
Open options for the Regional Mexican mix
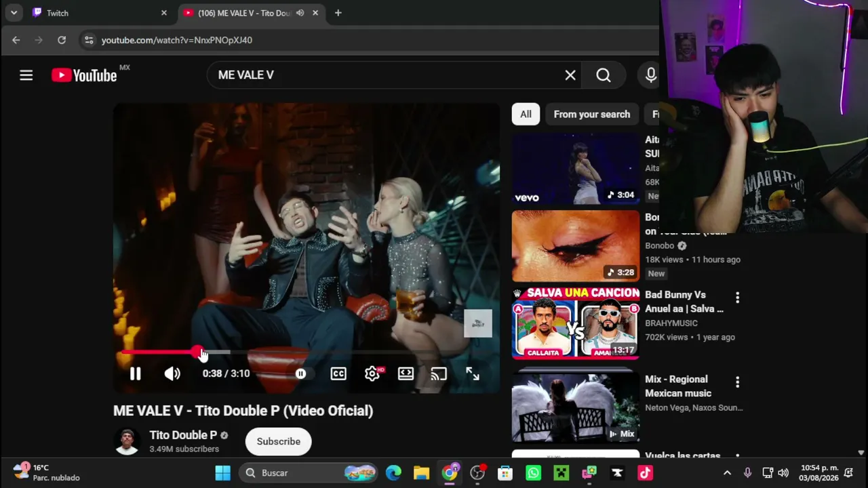coord(737,382)
